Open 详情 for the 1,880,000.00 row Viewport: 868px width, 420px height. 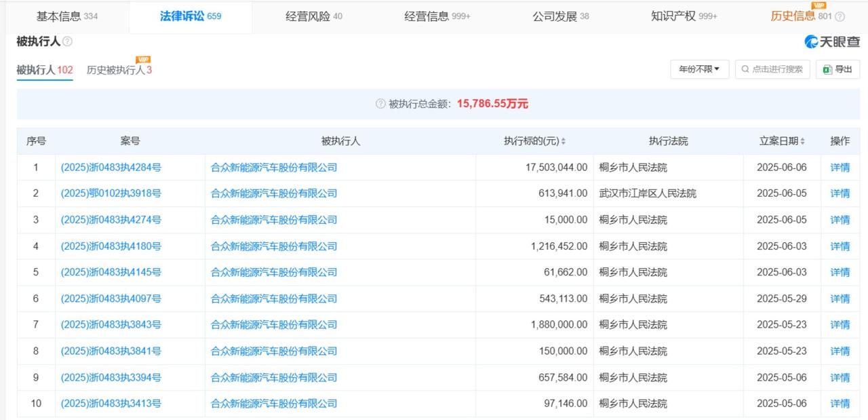tap(840, 324)
